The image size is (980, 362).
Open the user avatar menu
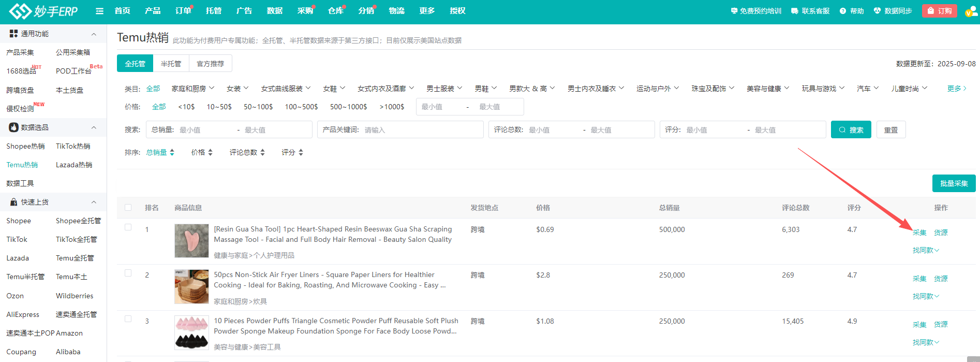(x=971, y=11)
